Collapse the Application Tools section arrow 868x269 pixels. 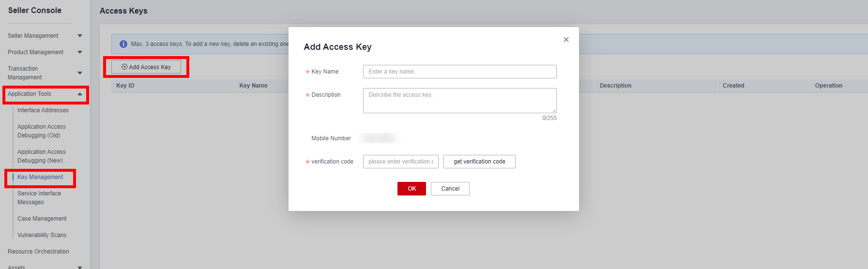(80, 94)
